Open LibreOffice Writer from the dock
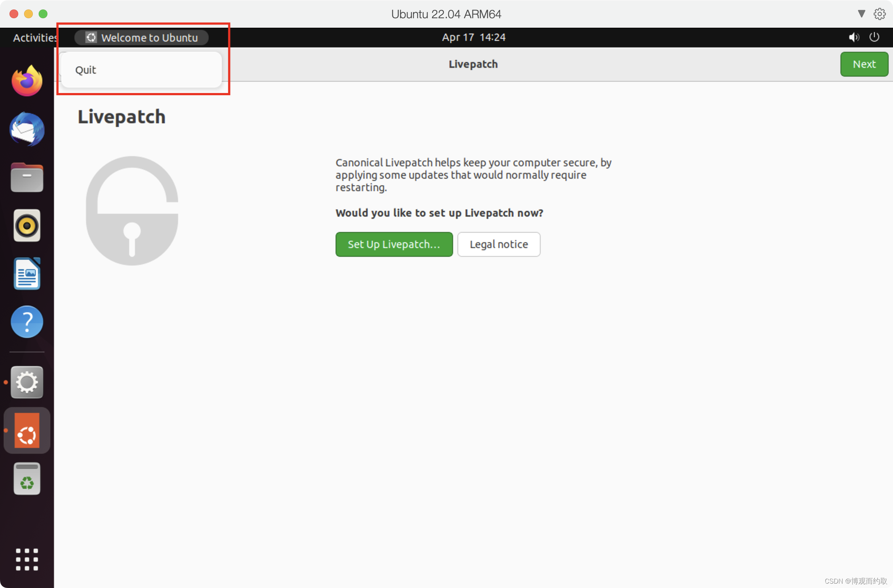The image size is (893, 588). pyautogui.click(x=27, y=274)
